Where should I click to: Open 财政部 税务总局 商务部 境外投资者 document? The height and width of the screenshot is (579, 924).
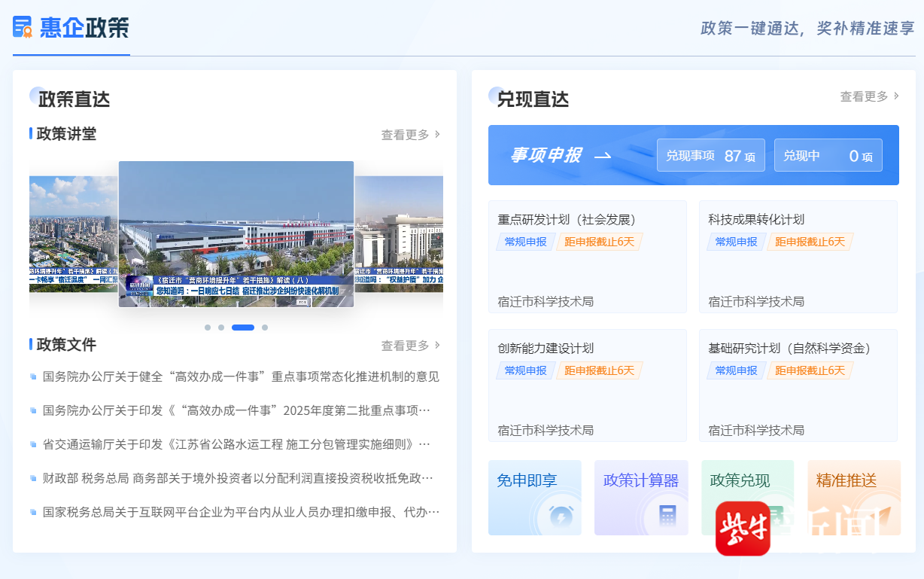[x=238, y=478]
